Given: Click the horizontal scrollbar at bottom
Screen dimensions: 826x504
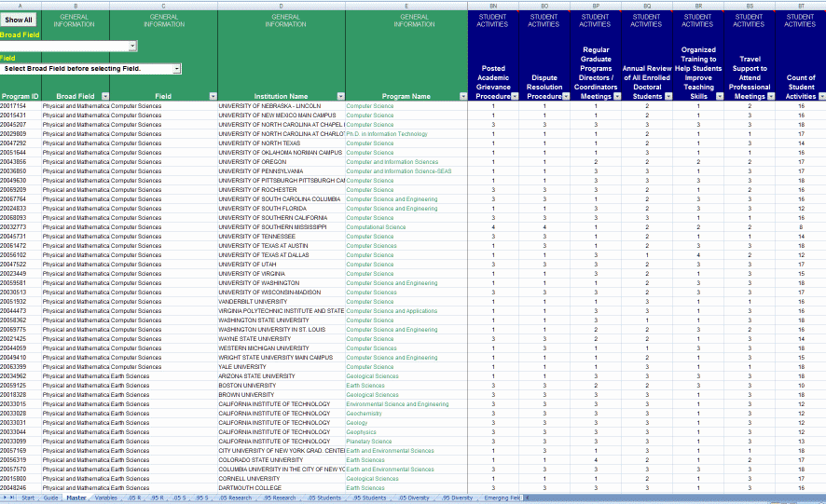Looking at the screenshot, I should (x=674, y=497).
